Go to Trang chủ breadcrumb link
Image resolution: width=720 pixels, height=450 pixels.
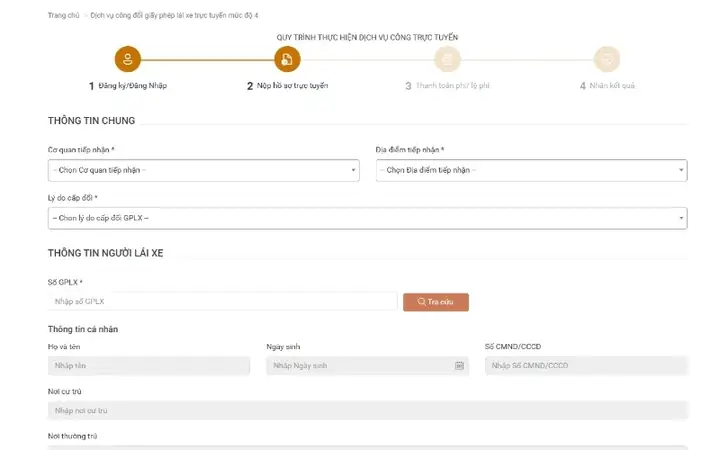pyautogui.click(x=63, y=16)
